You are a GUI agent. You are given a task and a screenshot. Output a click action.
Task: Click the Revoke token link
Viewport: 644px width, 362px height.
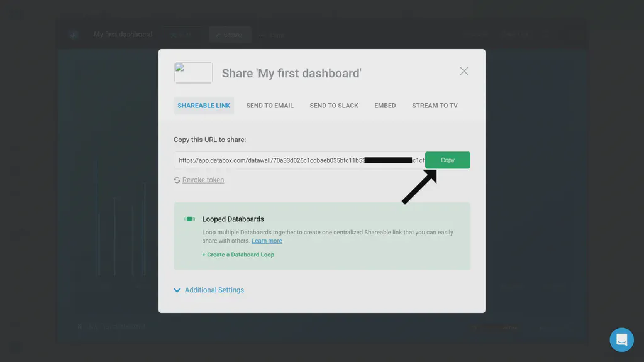[203, 180]
